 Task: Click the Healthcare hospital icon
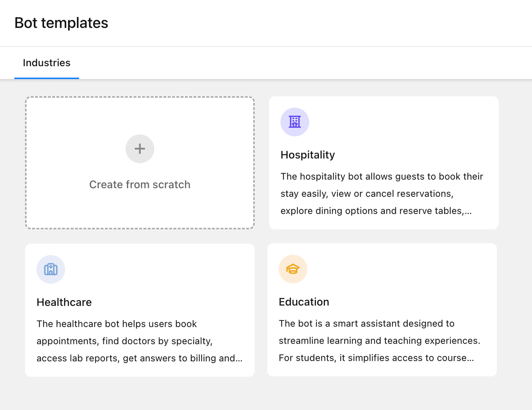tap(51, 269)
